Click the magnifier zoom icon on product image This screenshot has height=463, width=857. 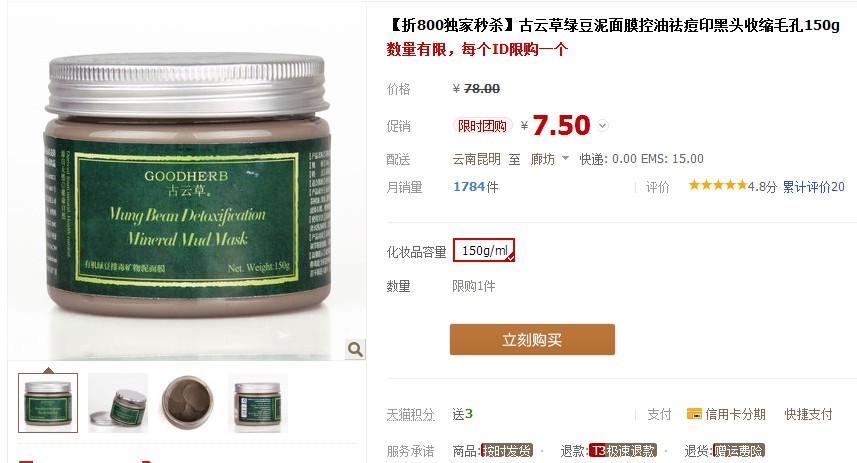[x=355, y=349]
